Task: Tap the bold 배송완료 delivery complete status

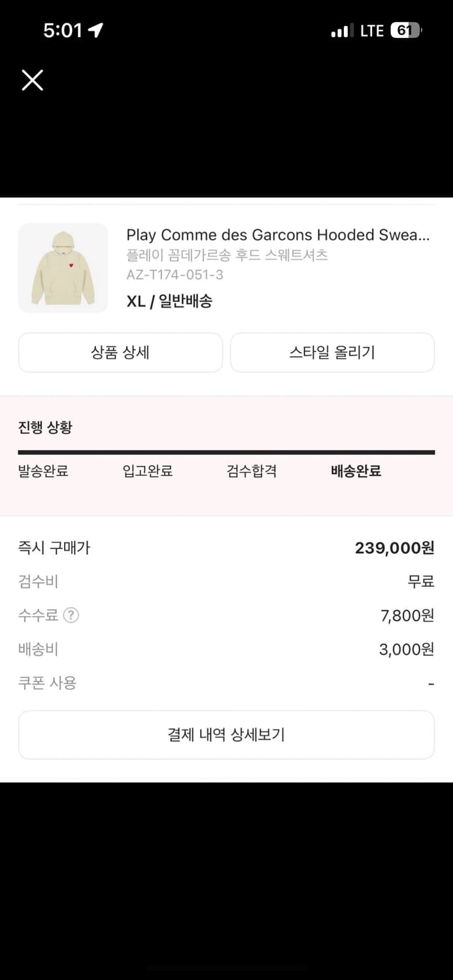Action: [x=356, y=471]
